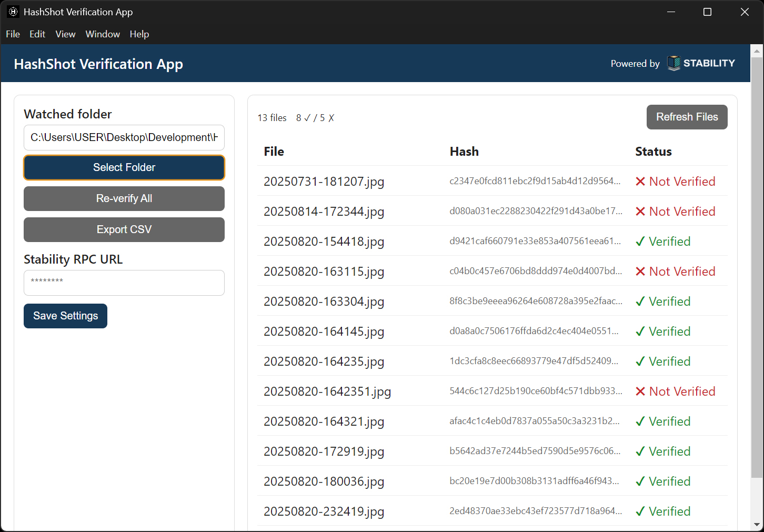The image size is (764, 532).
Task: Click red X icon for 20250731-181207.jpg
Action: click(640, 182)
